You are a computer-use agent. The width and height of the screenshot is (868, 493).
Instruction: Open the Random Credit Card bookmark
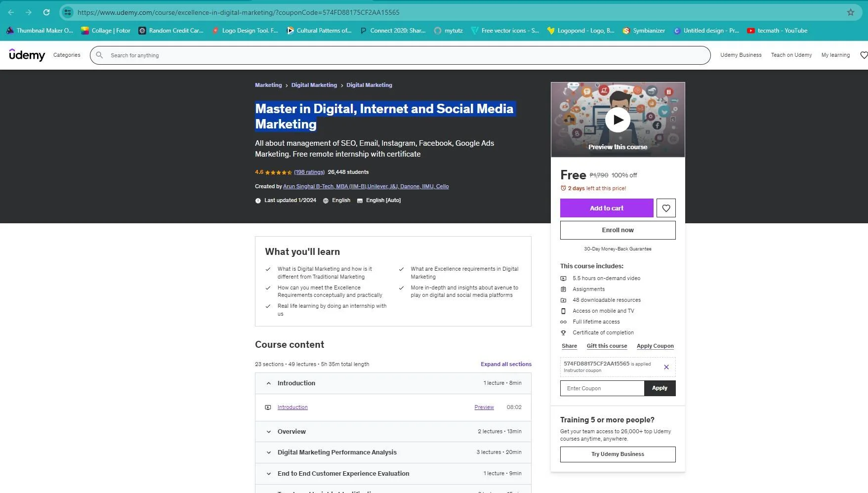click(171, 31)
